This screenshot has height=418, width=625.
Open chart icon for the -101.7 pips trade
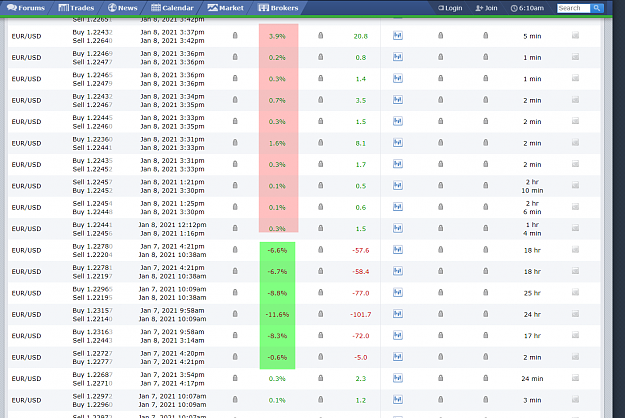click(398, 314)
